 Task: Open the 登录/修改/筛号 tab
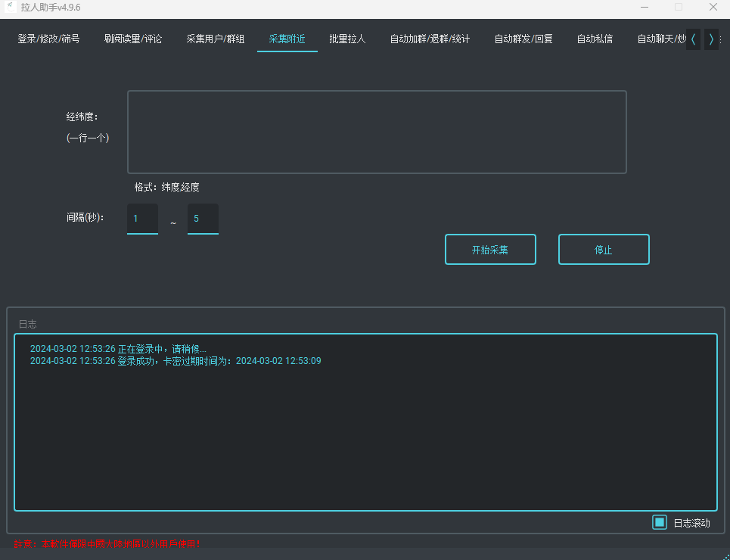tap(48, 39)
